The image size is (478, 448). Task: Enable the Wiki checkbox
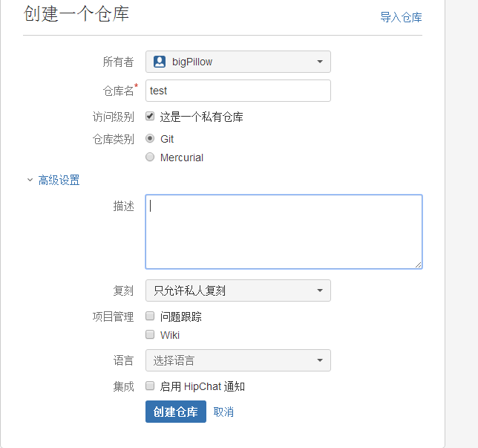[x=150, y=334]
